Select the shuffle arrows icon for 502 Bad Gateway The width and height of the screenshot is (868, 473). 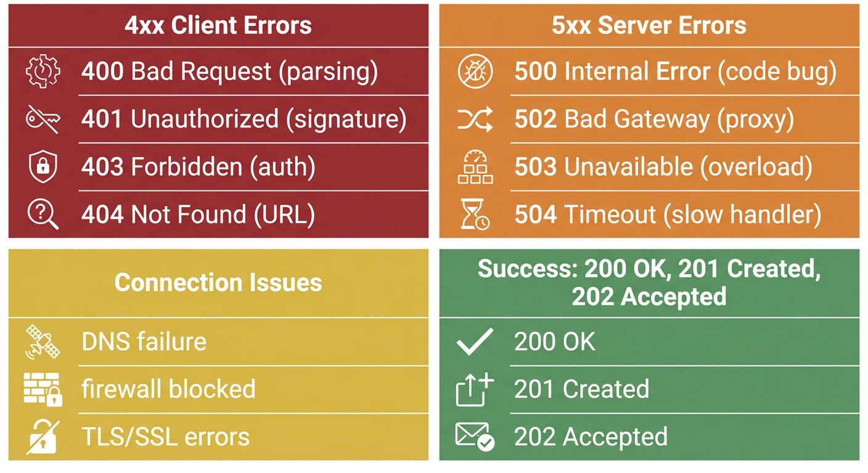(475, 119)
